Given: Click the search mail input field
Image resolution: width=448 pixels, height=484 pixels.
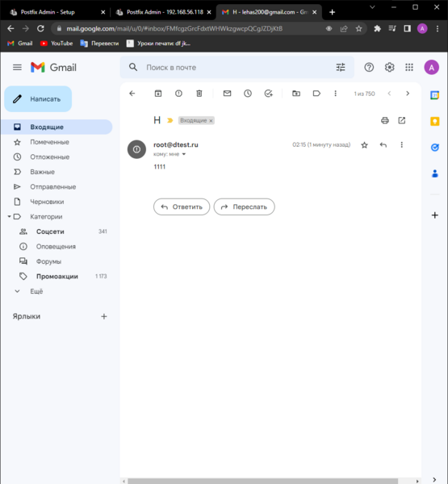Looking at the screenshot, I should [238, 67].
